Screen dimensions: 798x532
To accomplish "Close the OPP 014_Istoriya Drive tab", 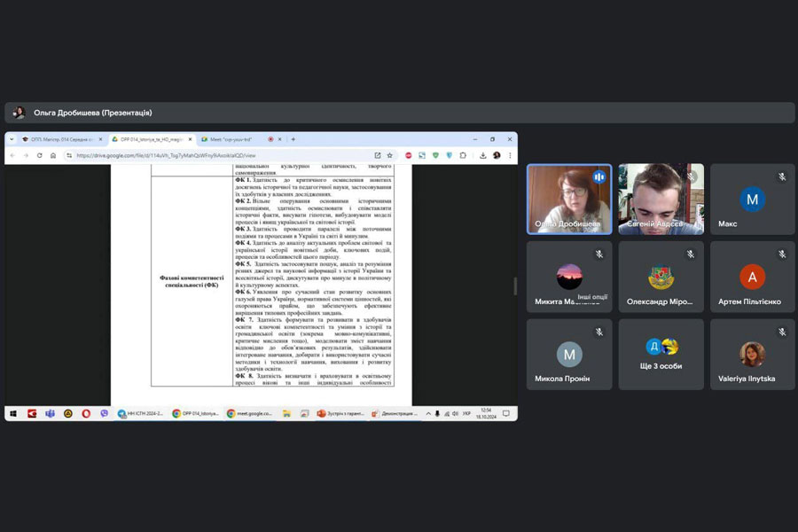I will [x=191, y=139].
